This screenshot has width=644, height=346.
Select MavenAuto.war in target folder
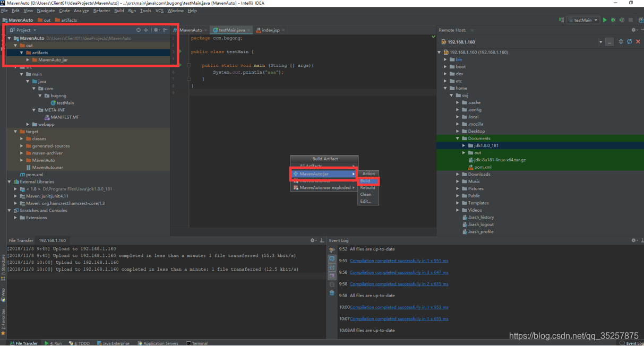click(x=45, y=167)
